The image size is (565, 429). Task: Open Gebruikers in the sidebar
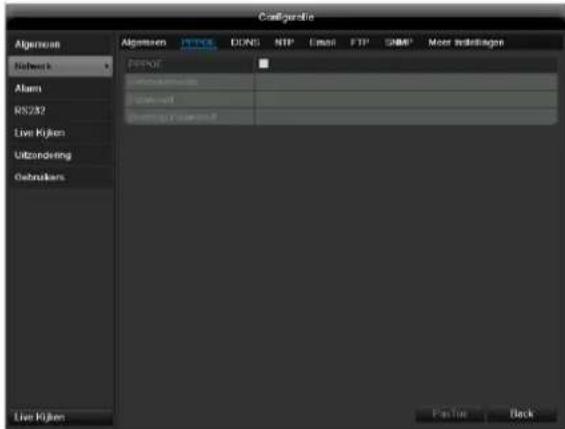[x=60, y=177]
